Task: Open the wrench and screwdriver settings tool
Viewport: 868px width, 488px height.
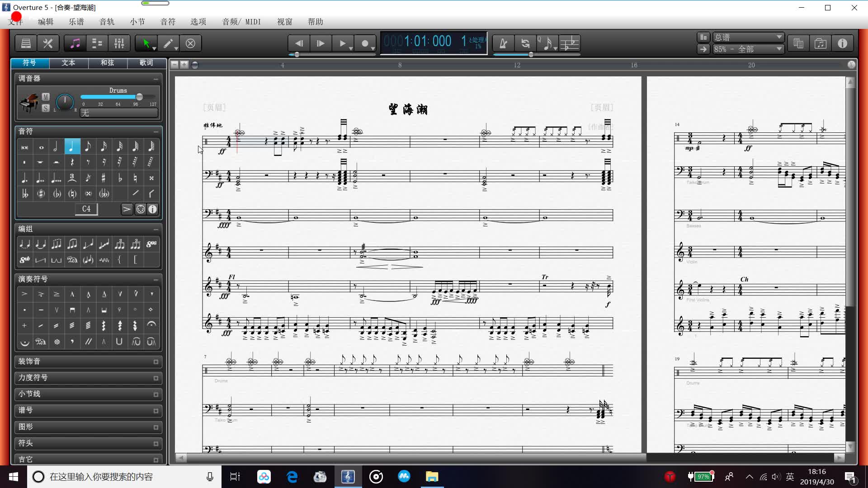Action: pyautogui.click(x=48, y=43)
